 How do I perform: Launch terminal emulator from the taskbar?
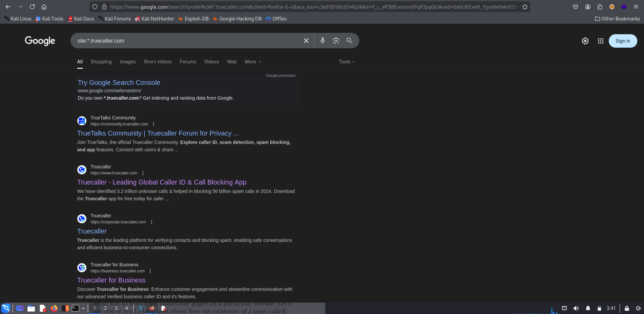tap(75, 308)
